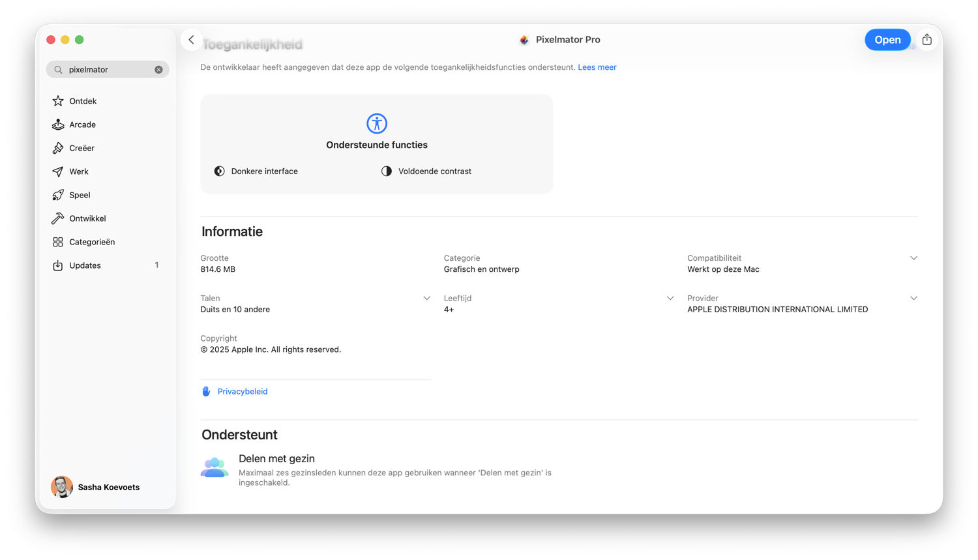
Task: Click APPLE DISTRIBUTION INTERNATIONAL LIMITED text
Action: (x=778, y=310)
